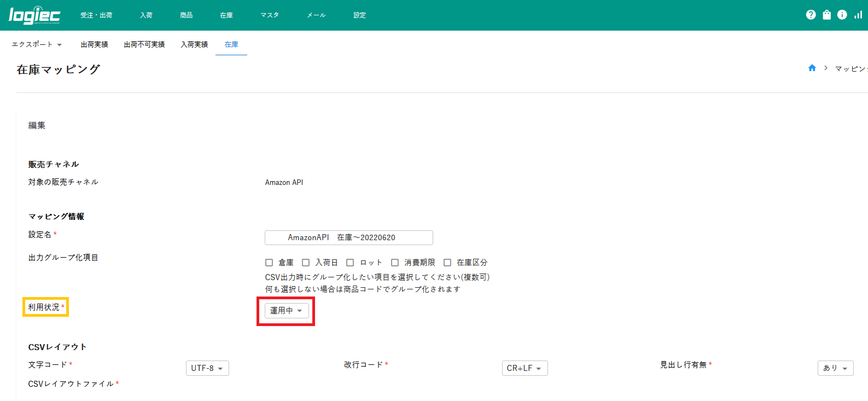This screenshot has height=401, width=868.
Task: Enable the 入荷日 checkbox
Action: pos(306,263)
